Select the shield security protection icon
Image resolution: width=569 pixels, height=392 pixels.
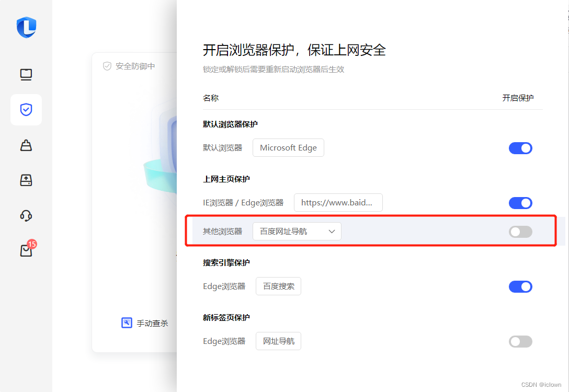coord(26,110)
